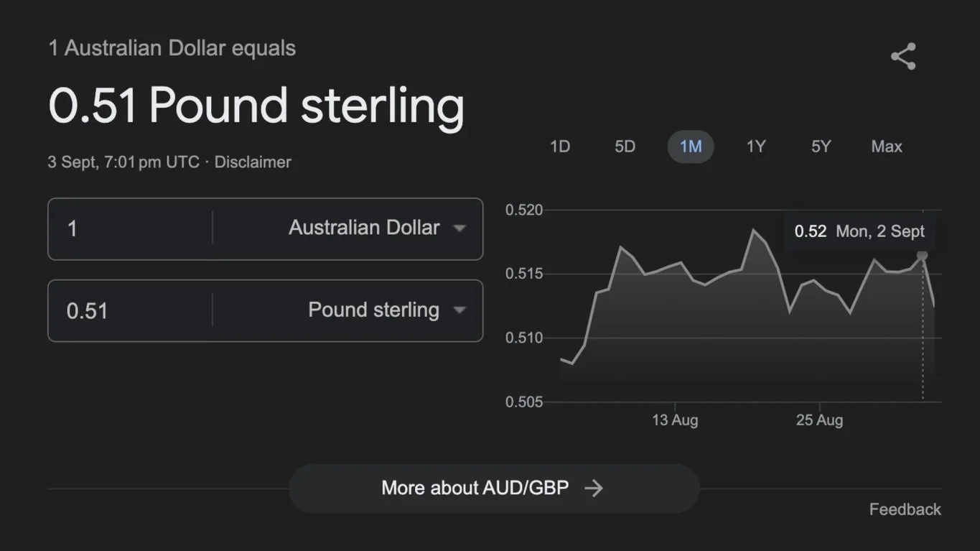Image resolution: width=980 pixels, height=551 pixels.
Task: Open More about AUD/GBP
Action: [494, 489]
